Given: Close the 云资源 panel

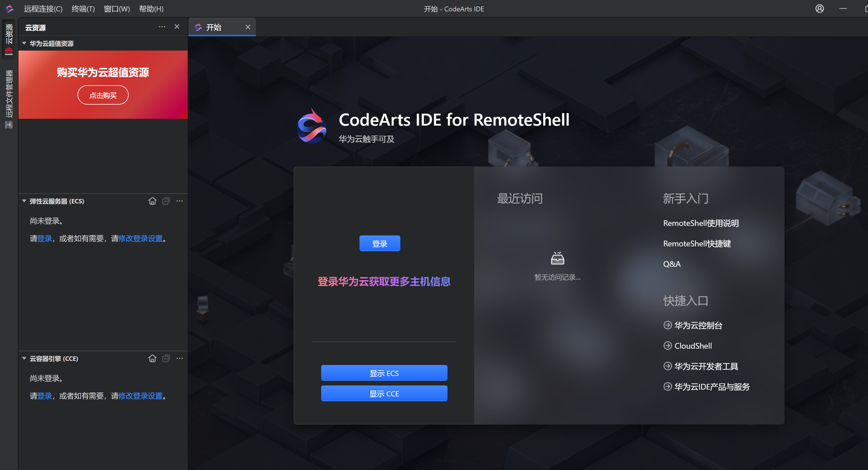Looking at the screenshot, I should click(177, 27).
